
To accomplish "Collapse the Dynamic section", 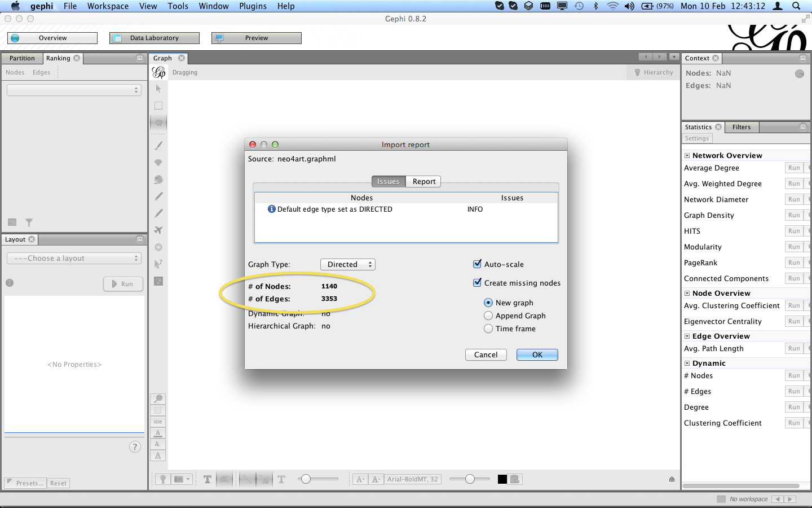I will click(x=687, y=364).
